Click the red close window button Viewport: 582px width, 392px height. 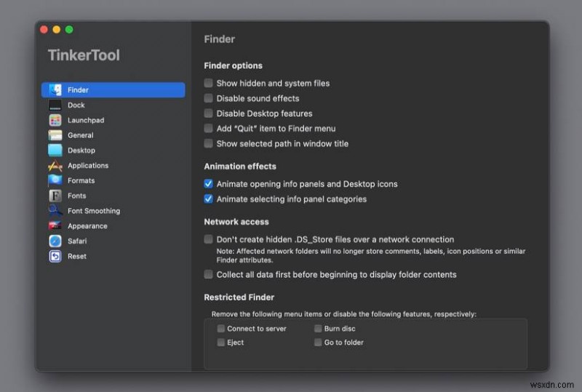(x=44, y=29)
